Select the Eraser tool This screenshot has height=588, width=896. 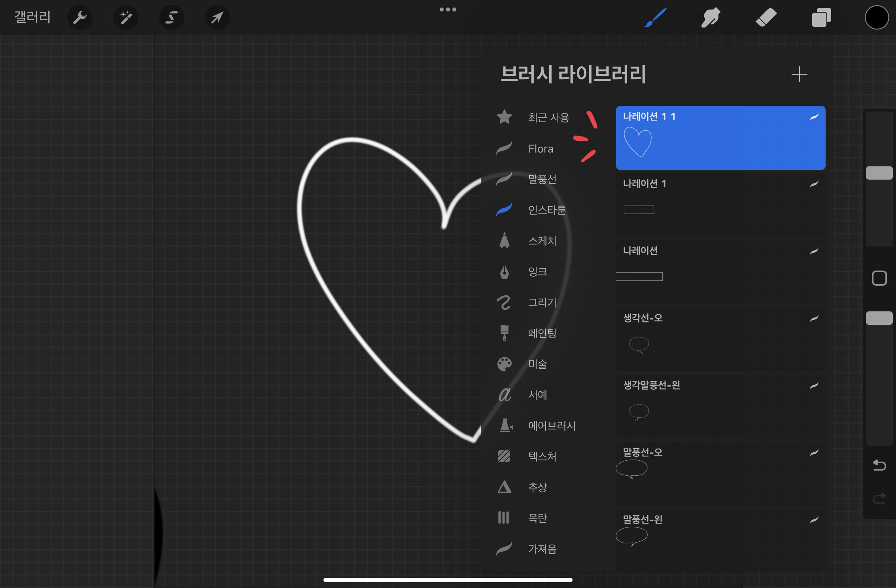[x=766, y=18]
